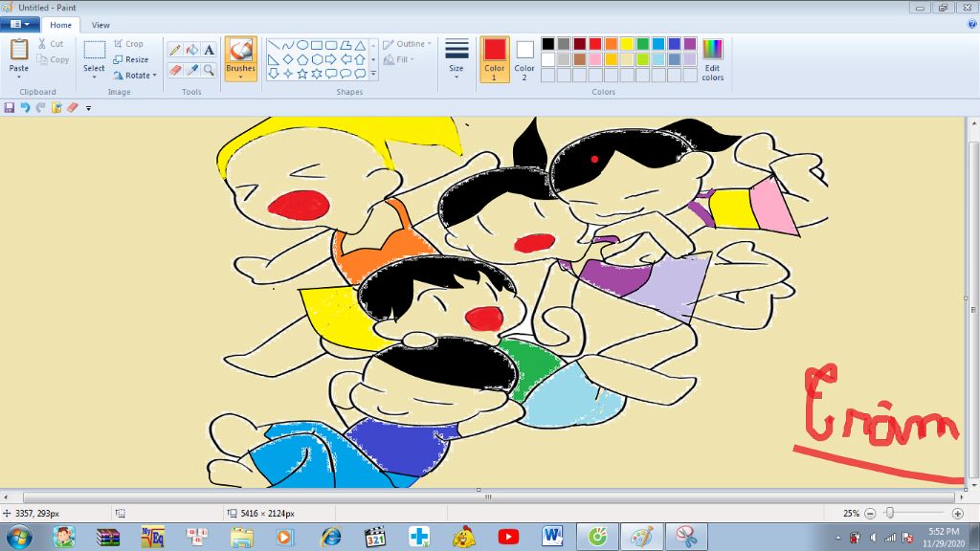The width and height of the screenshot is (980, 551).
Task: Choose the Rounded rectangular callout shape
Action: 330,74
